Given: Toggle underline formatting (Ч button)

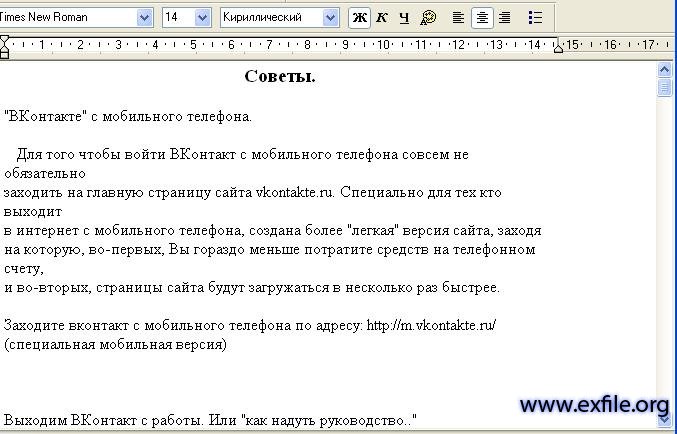Looking at the screenshot, I should 404,18.
